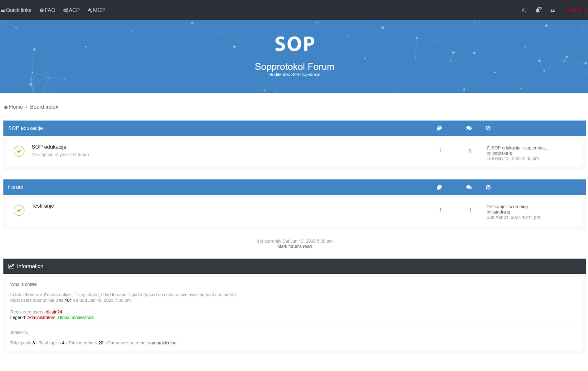This screenshot has height=371, width=588.
Task: Click read status icon for SOP edukacije forum
Action: (19, 151)
